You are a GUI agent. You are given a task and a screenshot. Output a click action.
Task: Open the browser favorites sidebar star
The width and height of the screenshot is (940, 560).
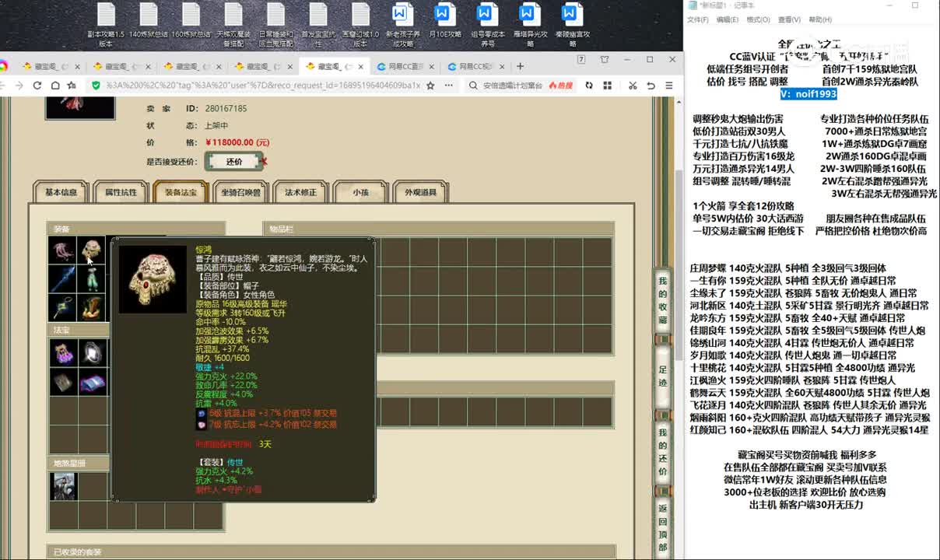coord(71,85)
